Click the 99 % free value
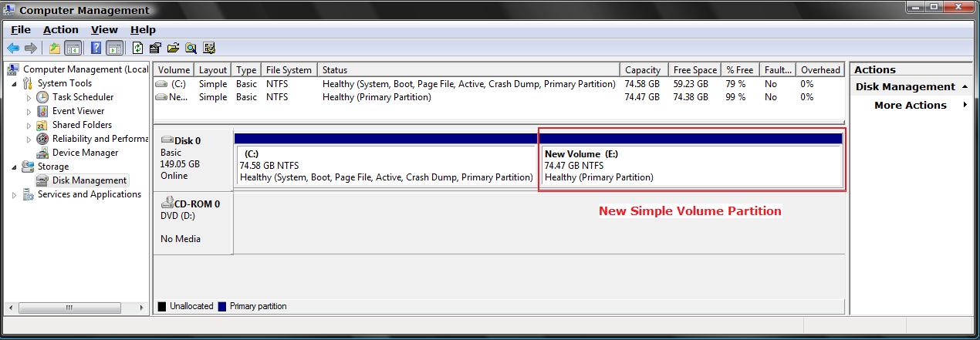 (x=735, y=97)
